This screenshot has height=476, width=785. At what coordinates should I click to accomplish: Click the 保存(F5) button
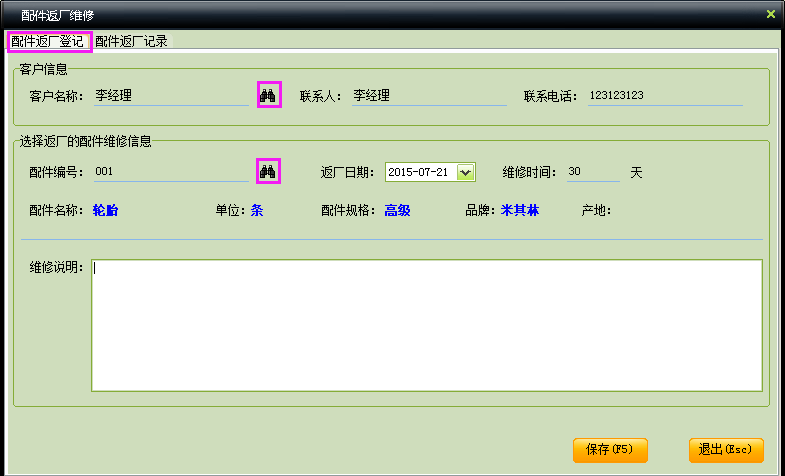pyautogui.click(x=610, y=450)
